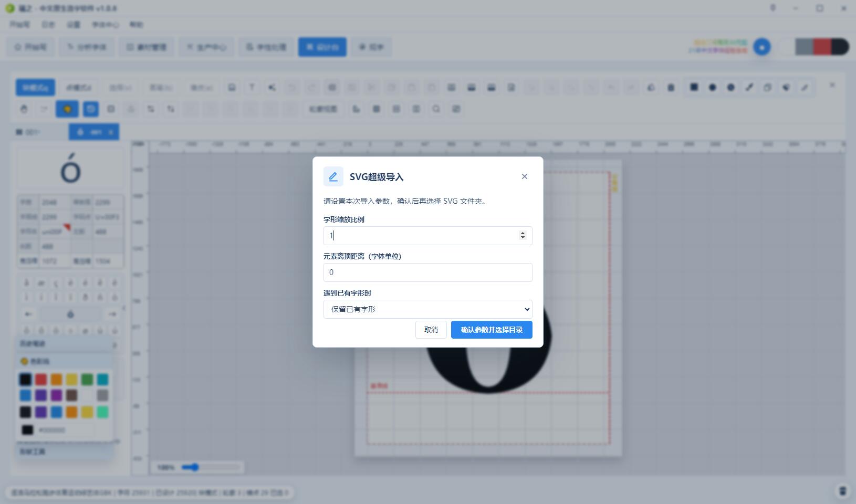Select the text T tool in toolbar

click(x=252, y=88)
